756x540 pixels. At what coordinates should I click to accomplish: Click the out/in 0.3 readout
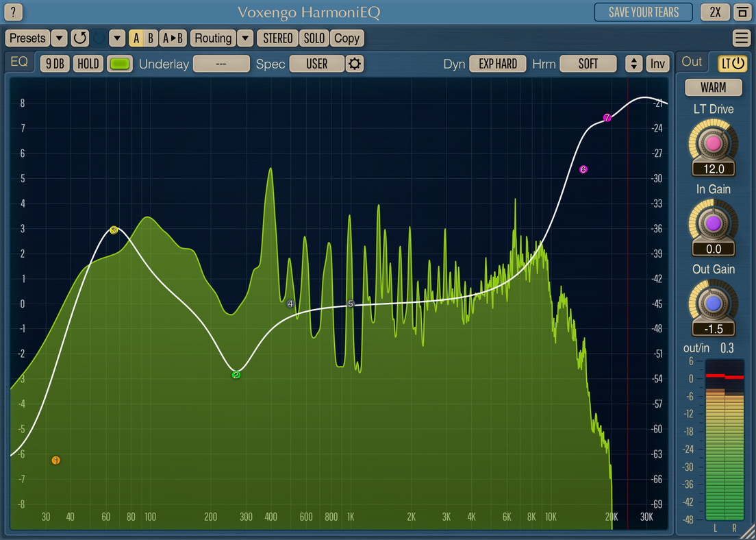coord(709,348)
